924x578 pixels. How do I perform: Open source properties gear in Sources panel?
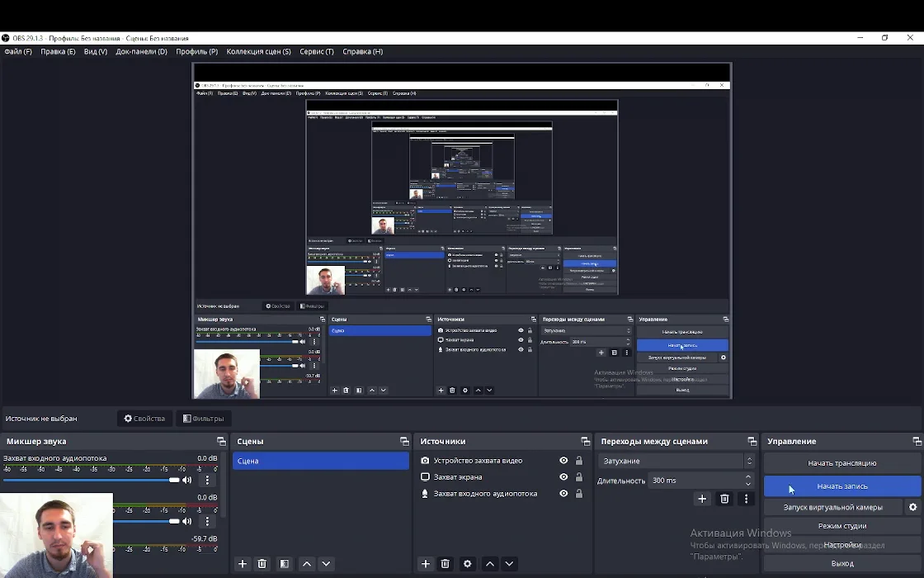coord(467,564)
